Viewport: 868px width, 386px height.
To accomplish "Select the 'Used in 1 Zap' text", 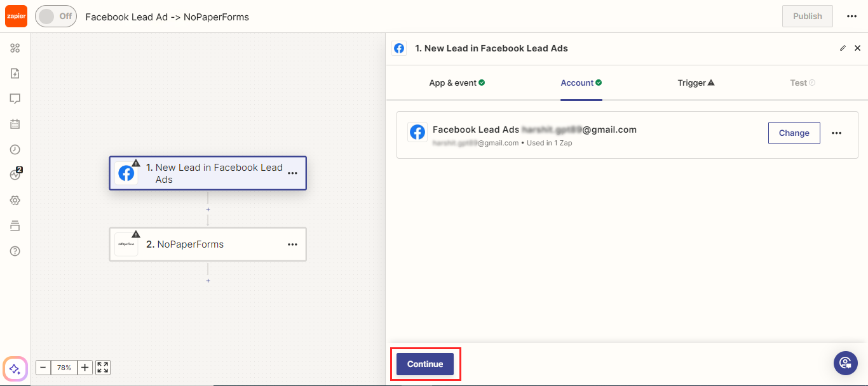I will (x=550, y=143).
